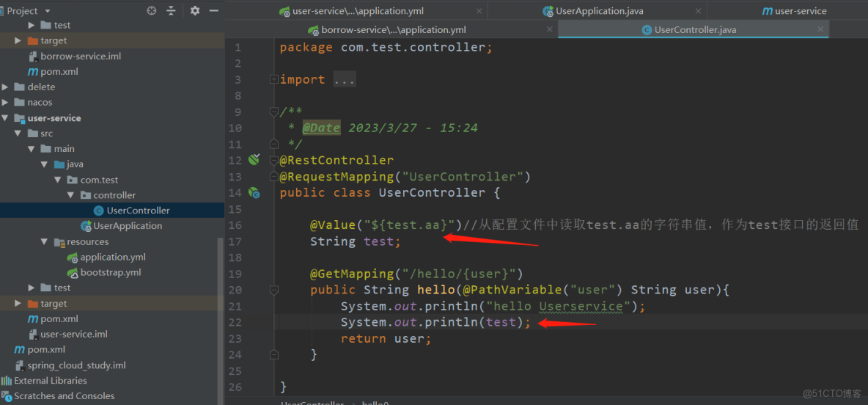This screenshot has height=405, width=868.
Task: Click the Userservice typo-underlined word
Action: click(581, 307)
